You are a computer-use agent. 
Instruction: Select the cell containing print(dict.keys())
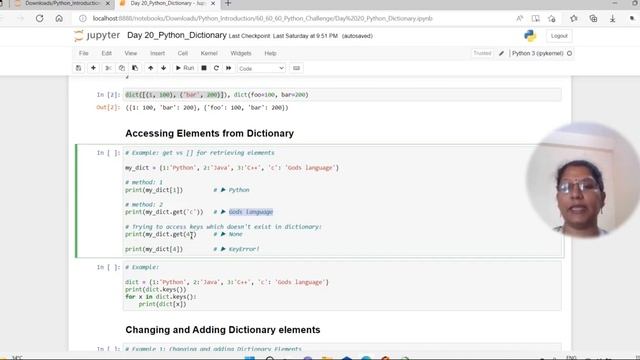(342, 286)
